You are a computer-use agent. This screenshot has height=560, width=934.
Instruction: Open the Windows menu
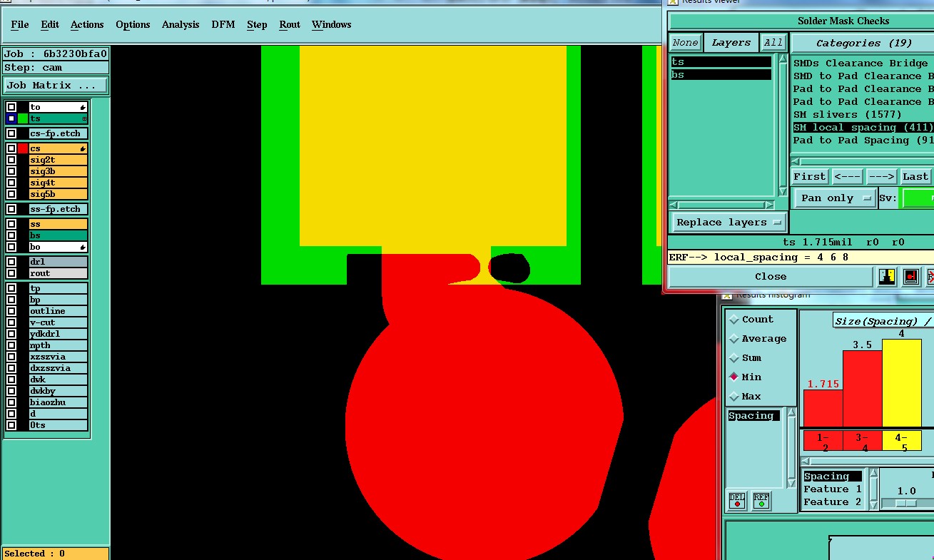click(x=331, y=24)
